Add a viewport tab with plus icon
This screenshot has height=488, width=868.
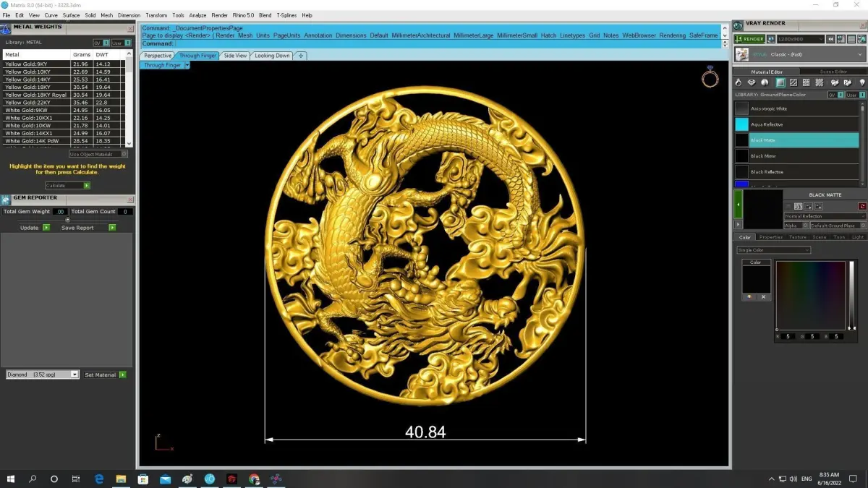pos(301,56)
